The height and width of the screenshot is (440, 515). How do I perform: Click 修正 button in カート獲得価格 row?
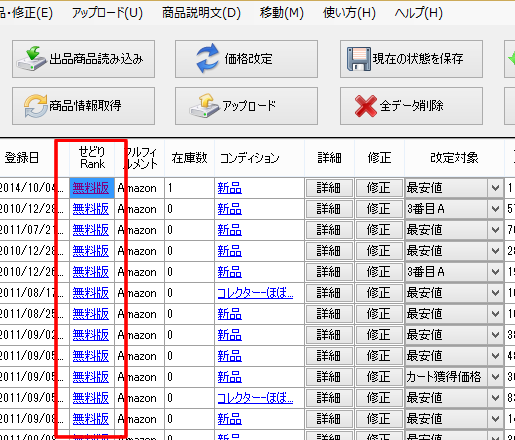pyautogui.click(x=379, y=377)
